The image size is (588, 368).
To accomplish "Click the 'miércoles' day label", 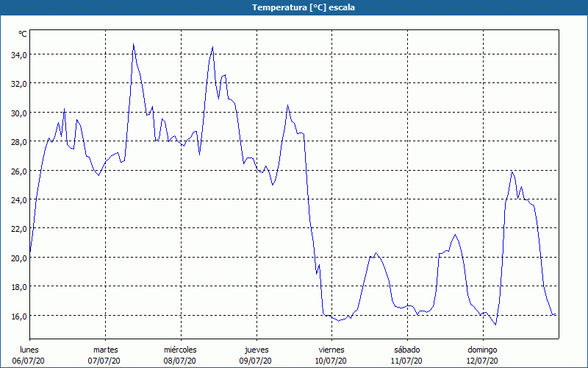I will pos(180,350).
